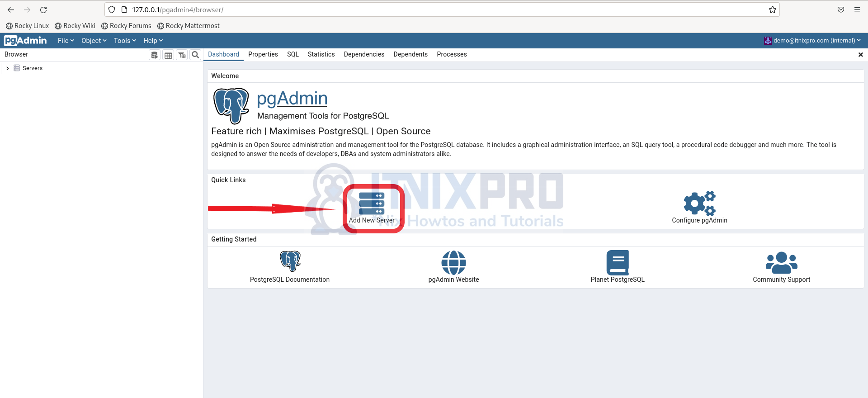Click the Planet PostgreSQL label
This screenshot has height=398, width=868.
pyautogui.click(x=618, y=280)
